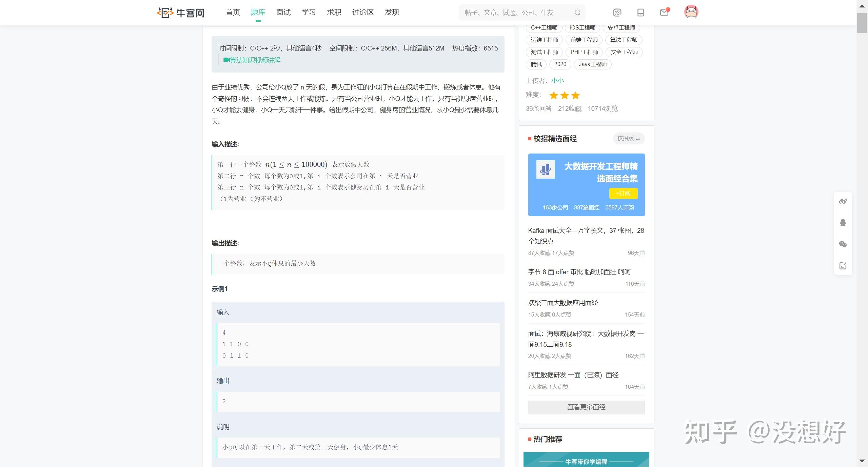868x467 pixels.
Task: Share to Weibo via sidebar icon
Action: pyautogui.click(x=843, y=201)
